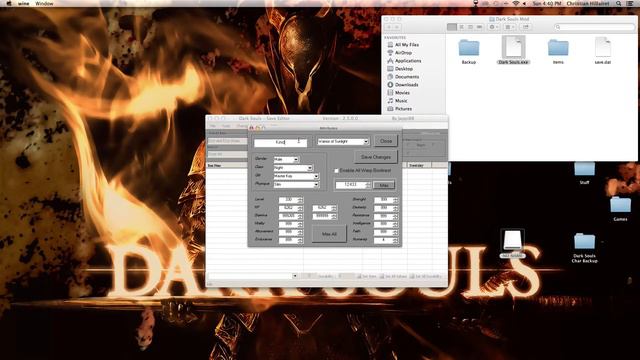
Task: Select the Backup folder in Finder
Action: tap(469, 51)
